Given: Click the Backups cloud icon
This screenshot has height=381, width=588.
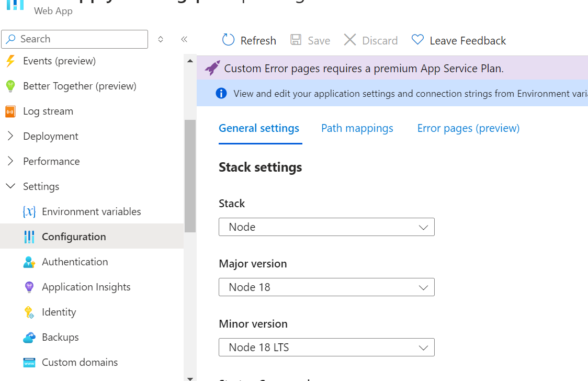Looking at the screenshot, I should pos(29,338).
